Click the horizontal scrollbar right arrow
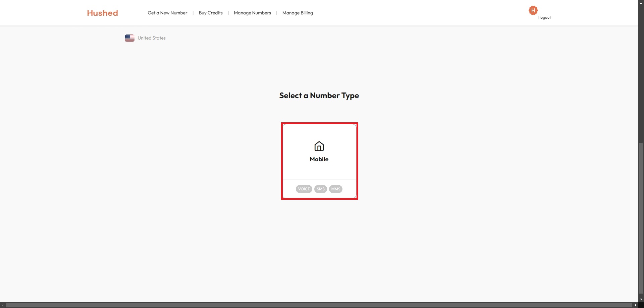This screenshot has width=644, height=308. 635,305
